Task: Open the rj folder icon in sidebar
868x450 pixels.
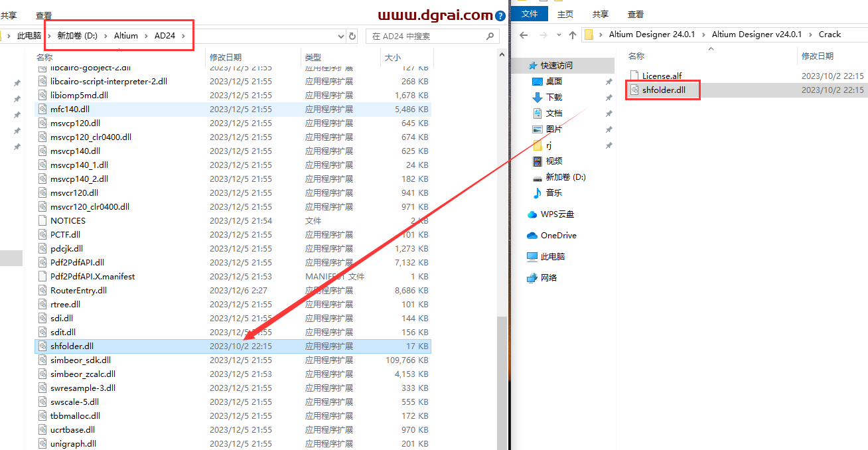Action: [538, 145]
